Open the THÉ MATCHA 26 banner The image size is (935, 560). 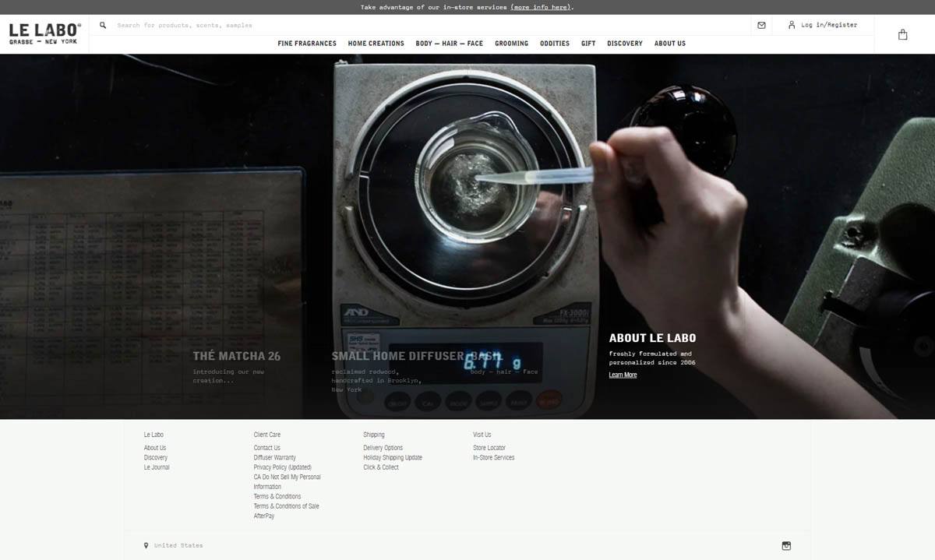pyautogui.click(x=237, y=356)
